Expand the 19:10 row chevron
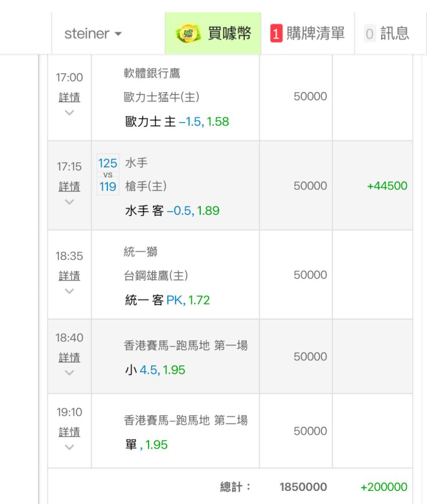The height and width of the screenshot is (504, 427). point(69,448)
